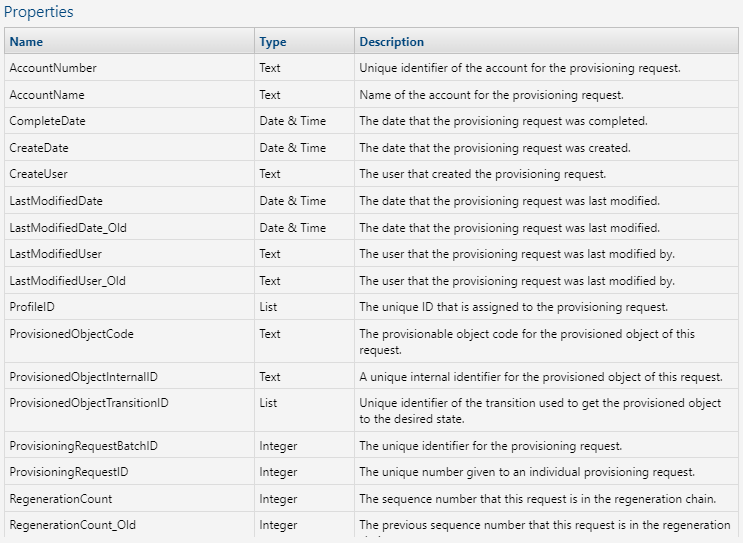Click the CreateDate property cell
The height and width of the screenshot is (543, 743).
[39, 148]
